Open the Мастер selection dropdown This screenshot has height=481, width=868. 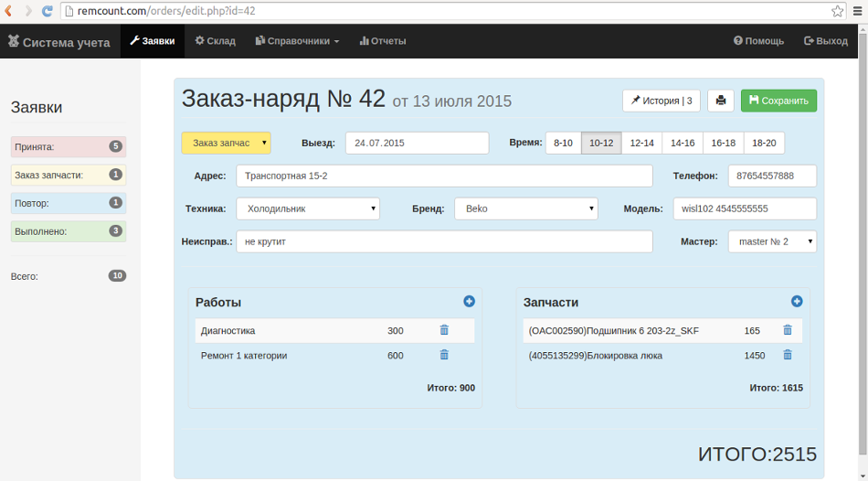pos(772,241)
